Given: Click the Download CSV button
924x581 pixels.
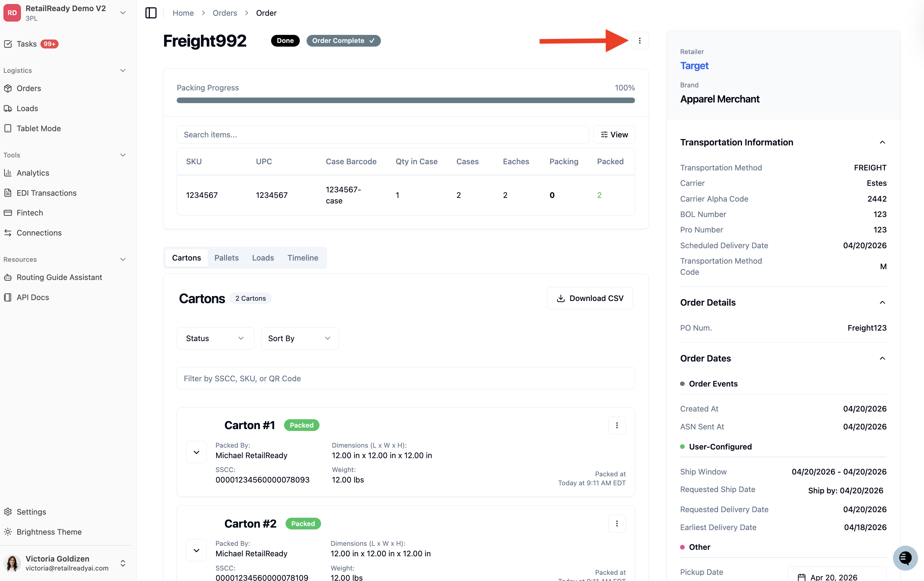Looking at the screenshot, I should pos(590,298).
